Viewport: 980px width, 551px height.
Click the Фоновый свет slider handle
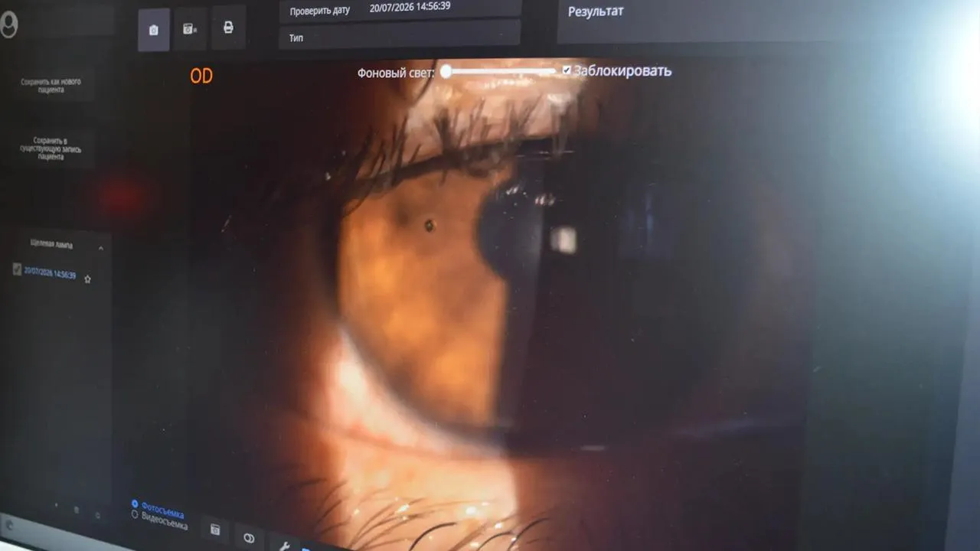point(446,72)
